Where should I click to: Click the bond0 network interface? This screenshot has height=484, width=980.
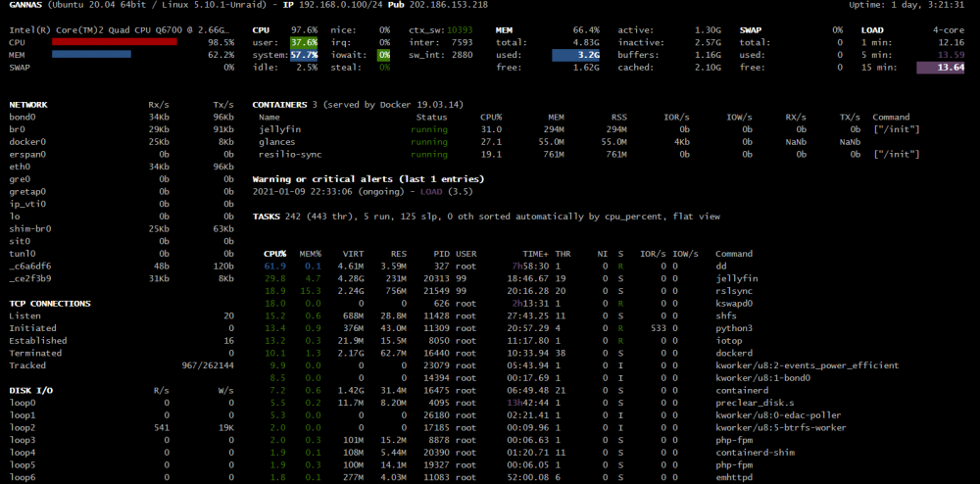click(23, 117)
